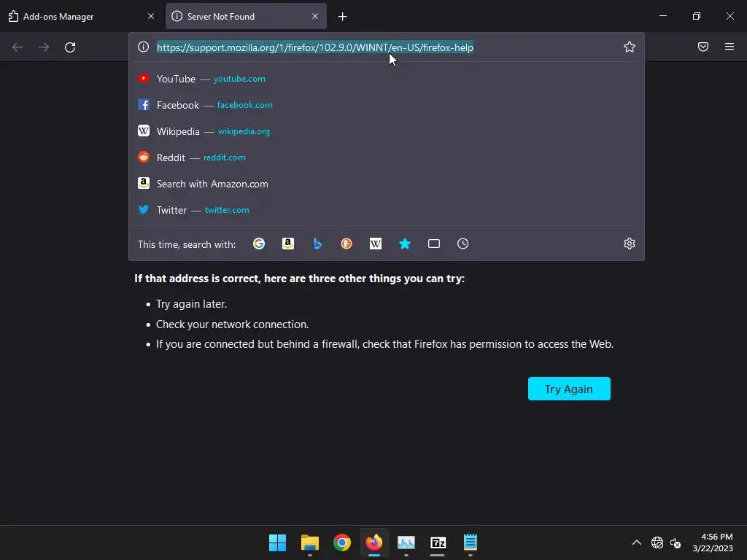Search this time with Wikipedia
Image resolution: width=747 pixels, height=560 pixels.
(x=376, y=244)
